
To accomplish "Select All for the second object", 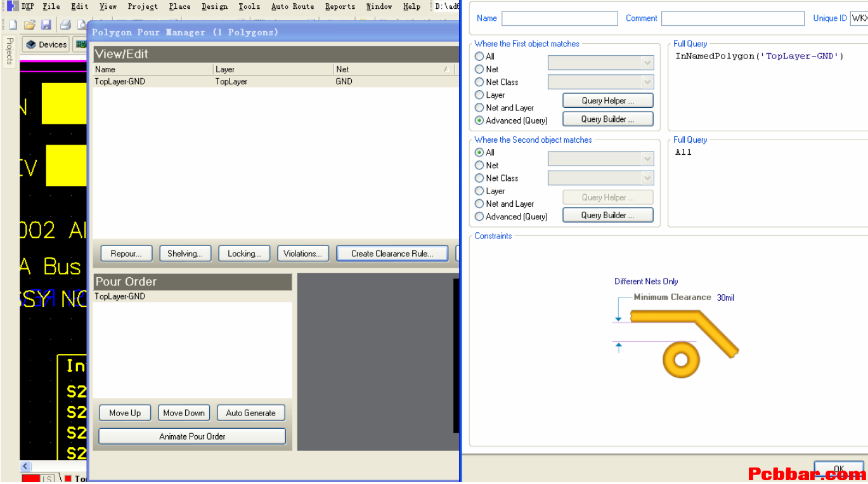I will click(479, 152).
